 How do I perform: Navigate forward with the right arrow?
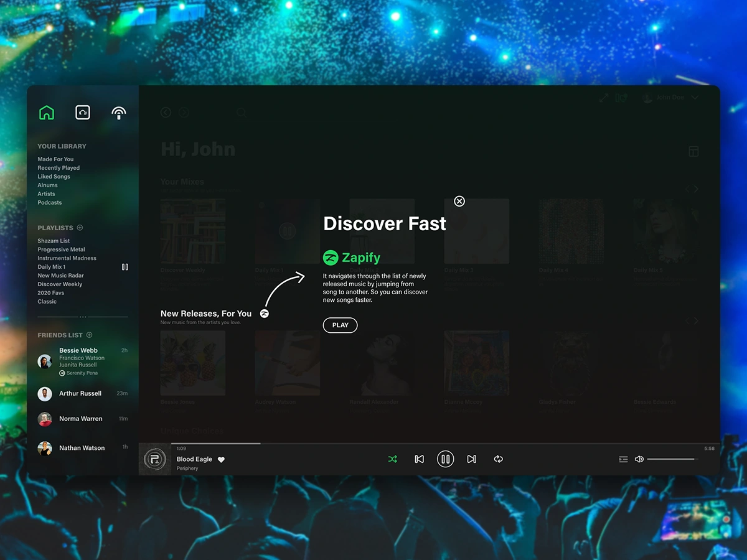pos(184,112)
